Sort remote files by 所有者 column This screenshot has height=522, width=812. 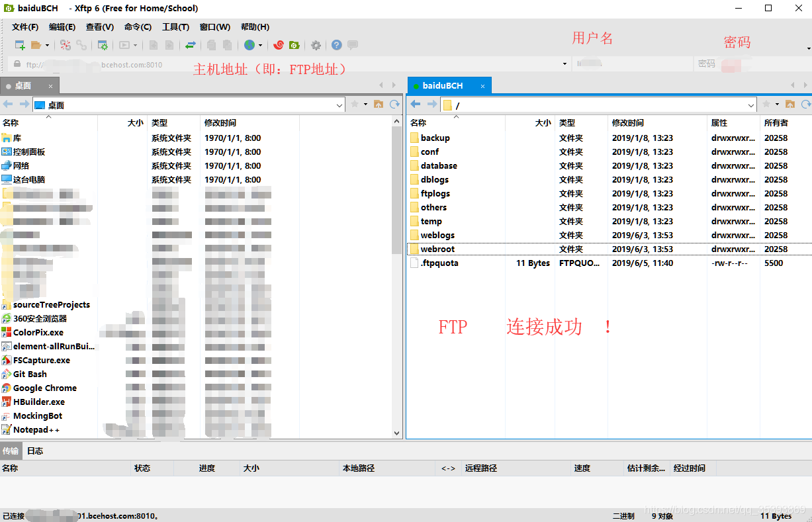(x=786, y=123)
